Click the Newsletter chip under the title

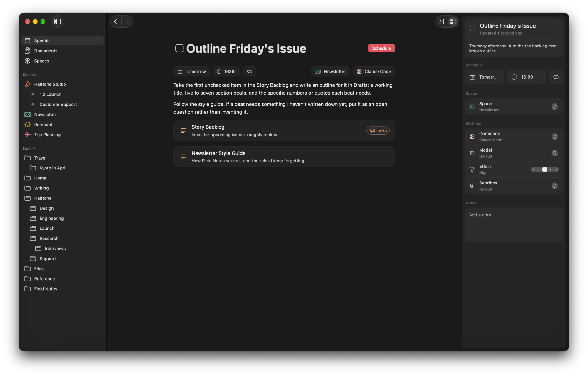[x=330, y=72]
